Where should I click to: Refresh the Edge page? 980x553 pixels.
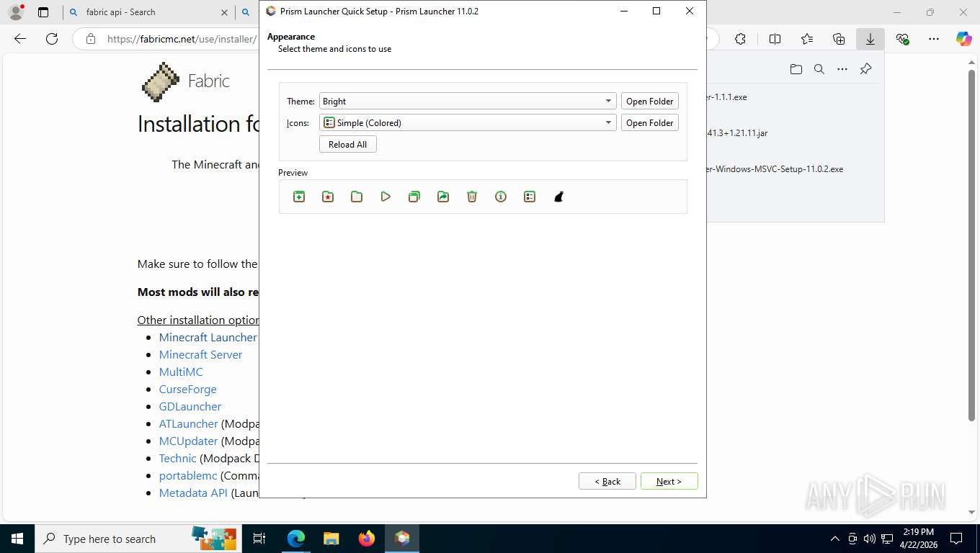click(52, 40)
